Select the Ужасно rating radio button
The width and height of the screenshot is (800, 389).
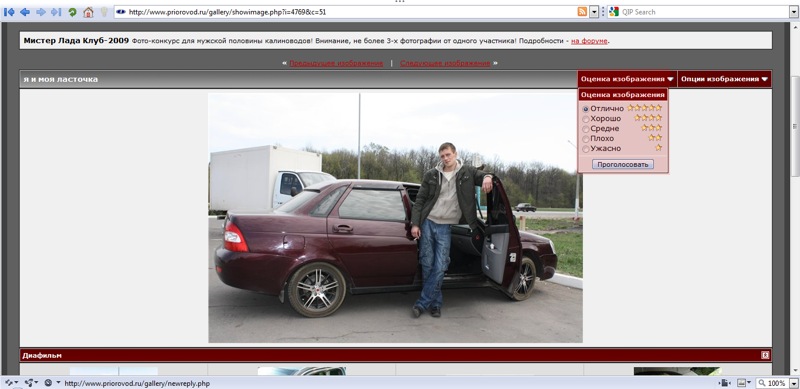point(586,149)
